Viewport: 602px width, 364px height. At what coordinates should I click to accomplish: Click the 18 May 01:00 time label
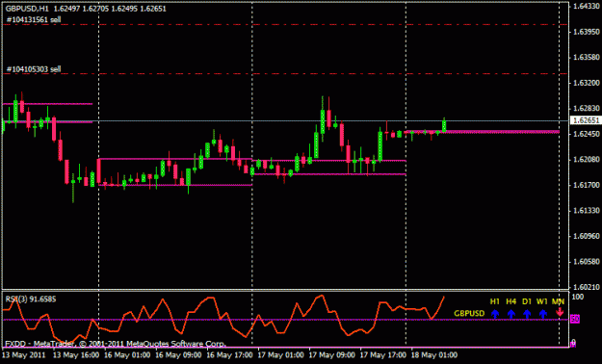(434, 355)
